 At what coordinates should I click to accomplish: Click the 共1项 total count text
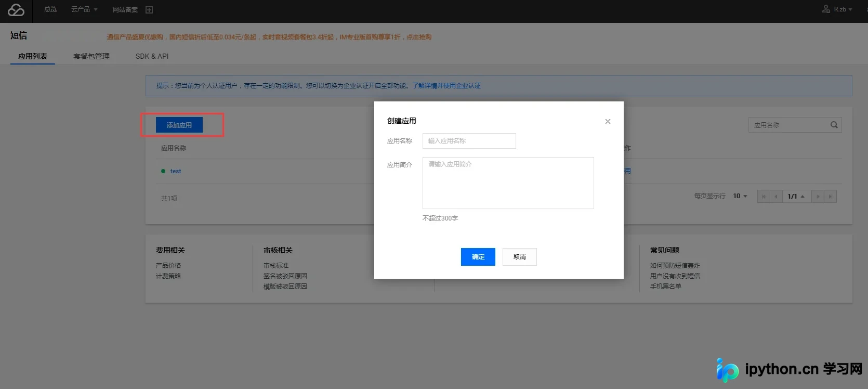(169, 198)
